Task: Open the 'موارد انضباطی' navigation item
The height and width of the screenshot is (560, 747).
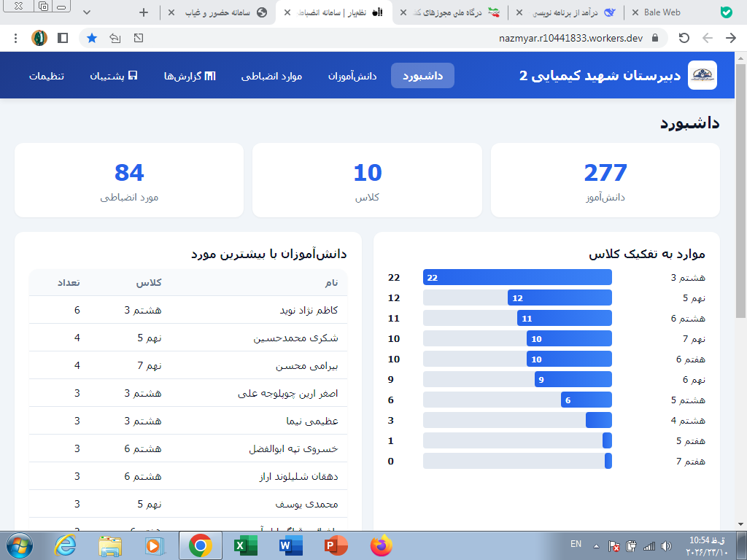Action: [x=271, y=76]
